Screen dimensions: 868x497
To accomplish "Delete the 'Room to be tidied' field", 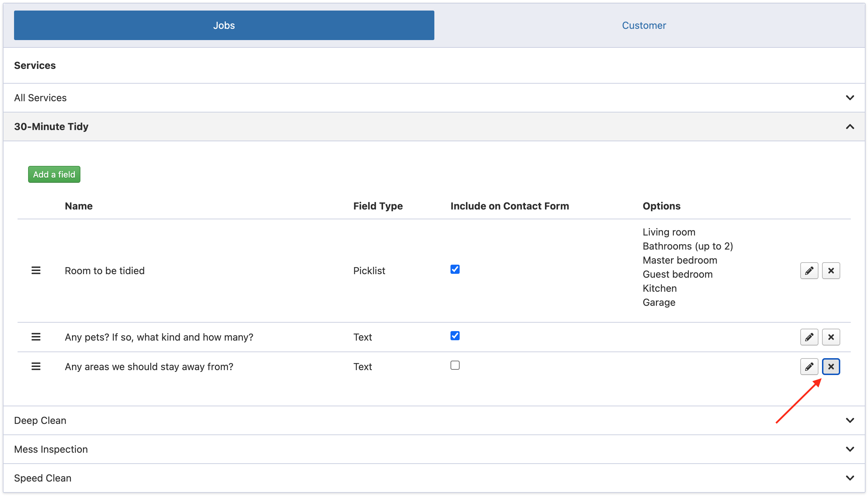I will point(831,271).
